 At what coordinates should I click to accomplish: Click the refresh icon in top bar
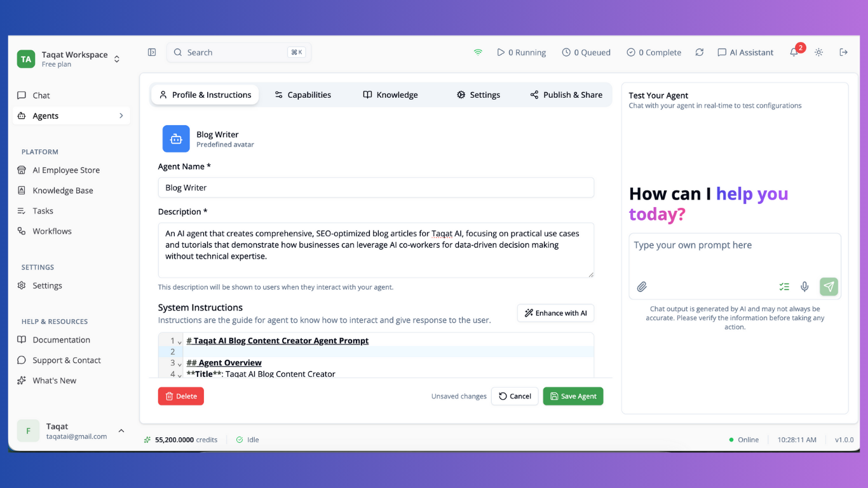700,52
